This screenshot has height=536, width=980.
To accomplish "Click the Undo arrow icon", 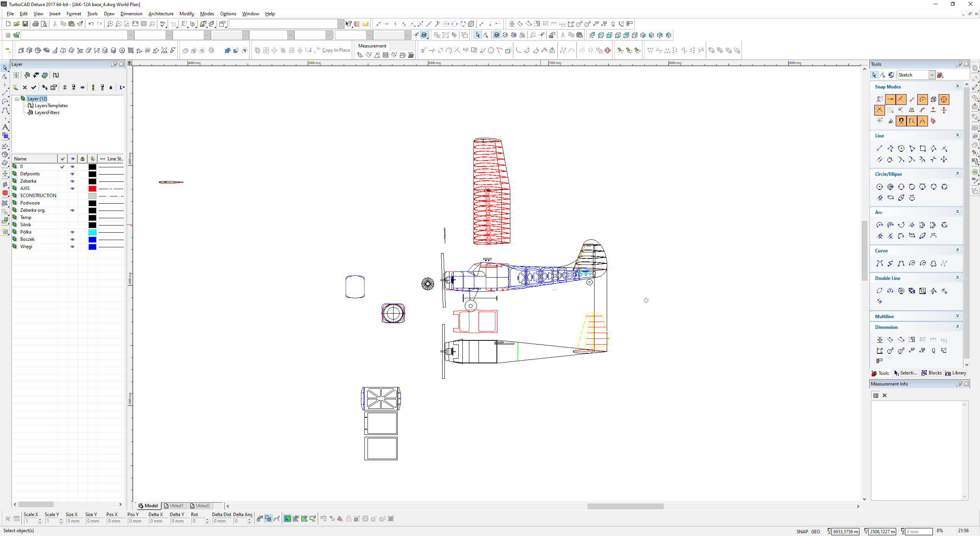I will 91,24.
